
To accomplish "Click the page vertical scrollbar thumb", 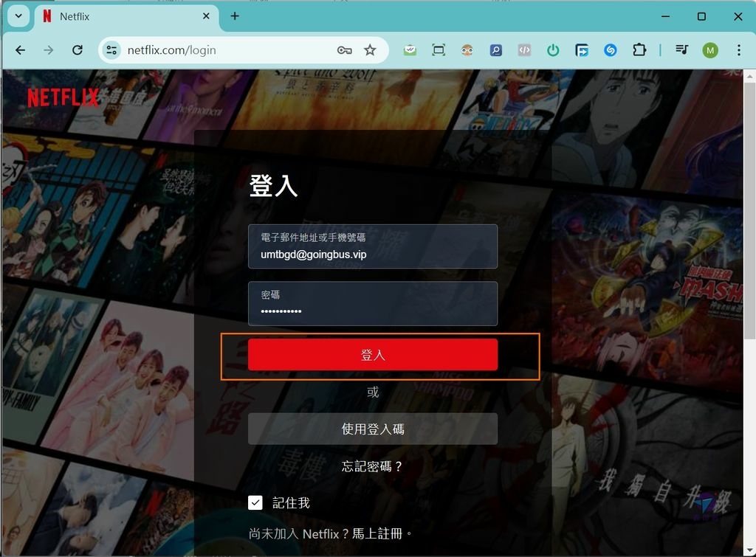I will (749, 210).
